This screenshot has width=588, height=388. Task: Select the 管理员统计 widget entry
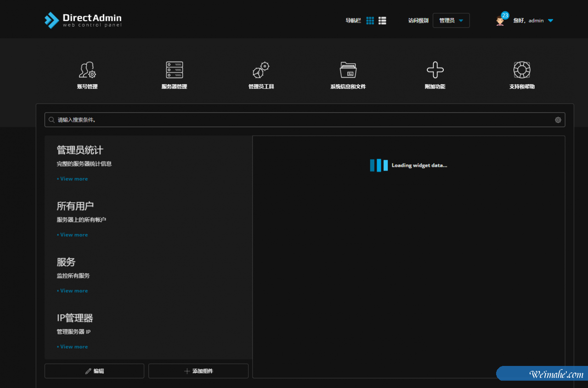point(80,150)
